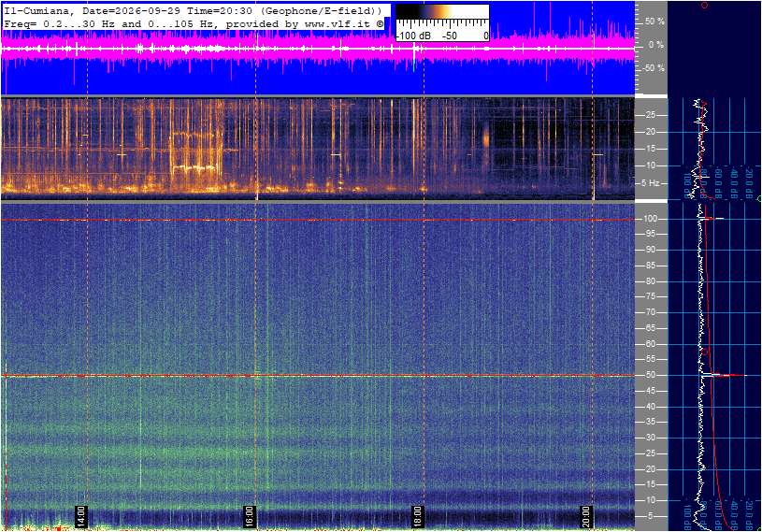
Task: Click the '35' Hz frequency axis label
Action: click(650, 423)
